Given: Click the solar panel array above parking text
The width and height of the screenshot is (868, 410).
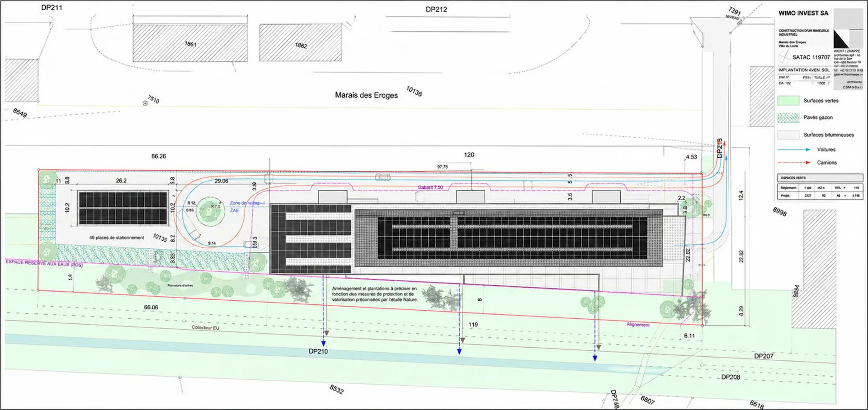Looking at the screenshot, I should [x=123, y=208].
